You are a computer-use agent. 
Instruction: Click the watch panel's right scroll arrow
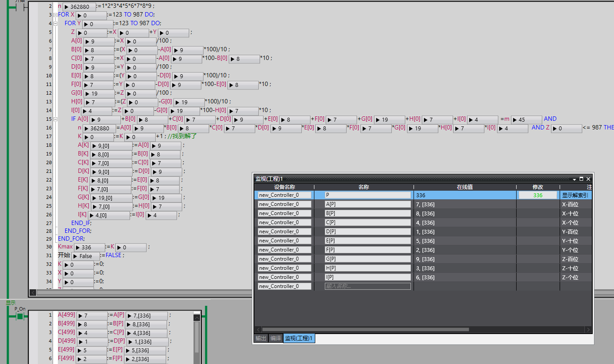[x=588, y=330]
